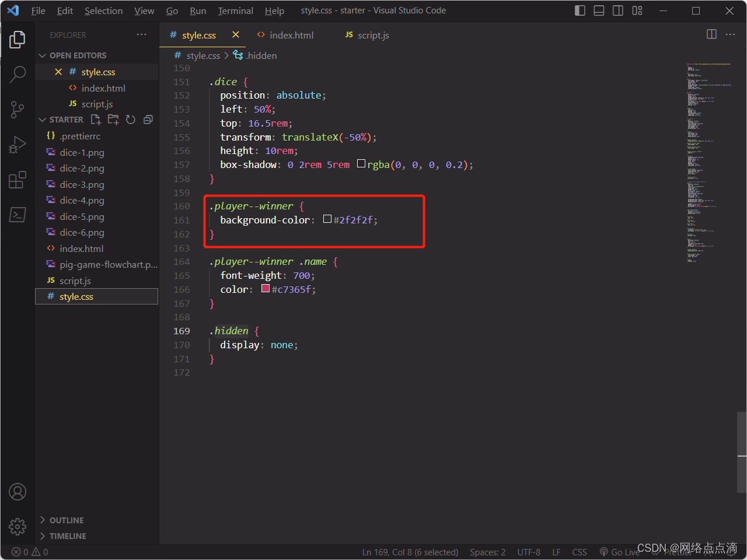The width and height of the screenshot is (747, 560).
Task: Open the Search view
Action: point(18,74)
